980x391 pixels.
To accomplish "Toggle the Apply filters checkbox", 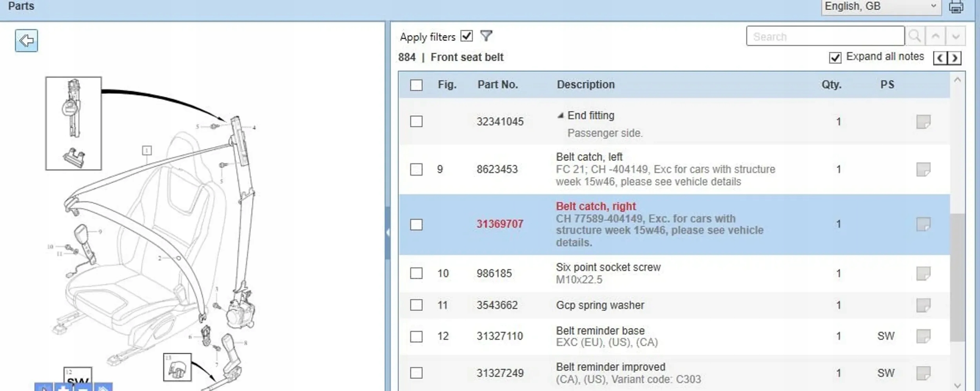I will (x=466, y=36).
